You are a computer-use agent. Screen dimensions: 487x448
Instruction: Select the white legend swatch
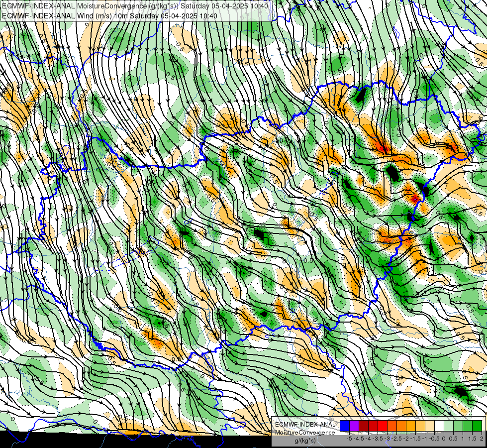439,426
